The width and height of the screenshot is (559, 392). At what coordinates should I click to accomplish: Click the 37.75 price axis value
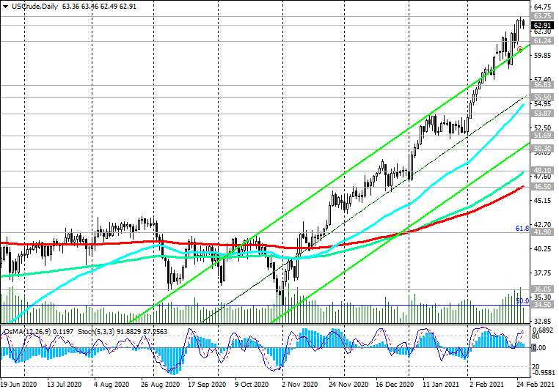tap(542, 273)
